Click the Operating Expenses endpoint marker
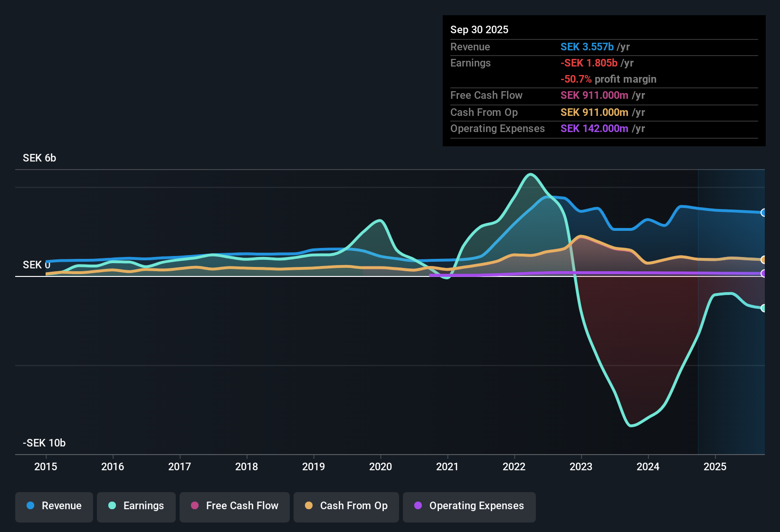The height and width of the screenshot is (532, 780). click(763, 274)
